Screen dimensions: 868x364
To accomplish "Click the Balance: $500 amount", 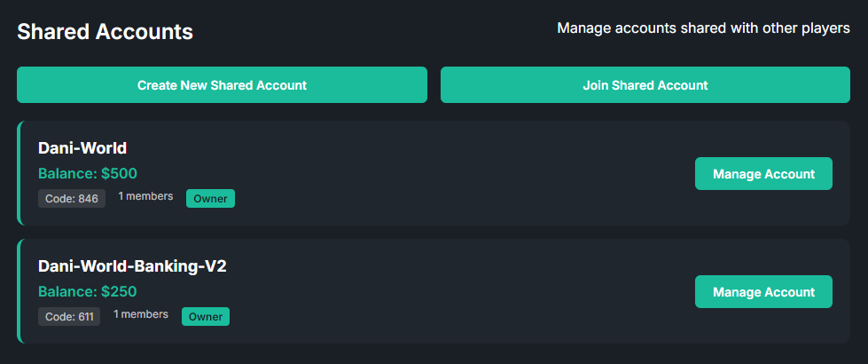I will tap(88, 173).
